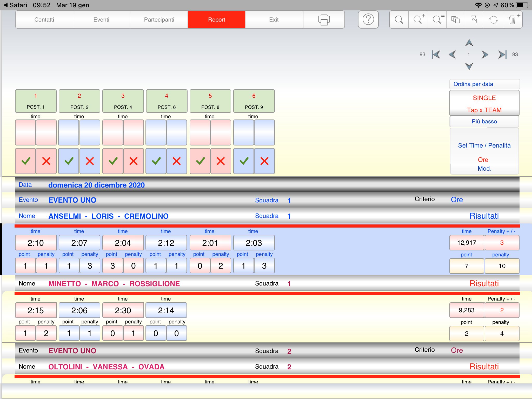The height and width of the screenshot is (399, 532).
Task: Click the up arrow above record number
Action: click(x=469, y=43)
